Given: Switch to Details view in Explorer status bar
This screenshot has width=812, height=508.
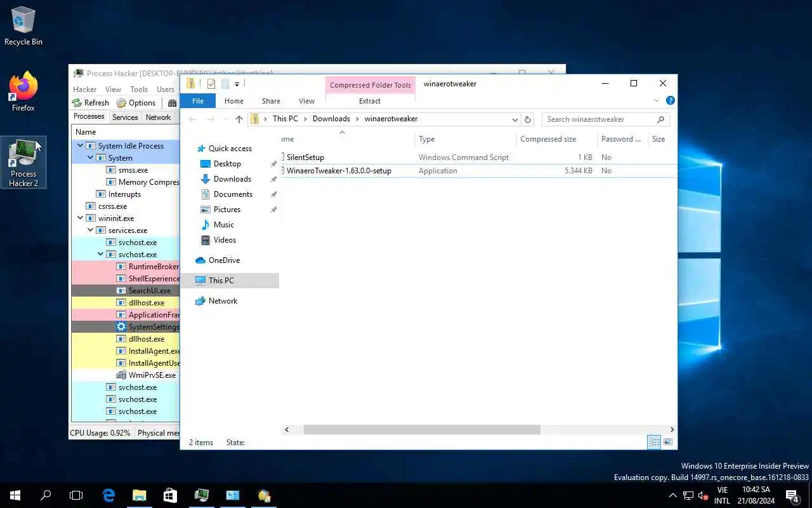Looking at the screenshot, I should click(654, 442).
